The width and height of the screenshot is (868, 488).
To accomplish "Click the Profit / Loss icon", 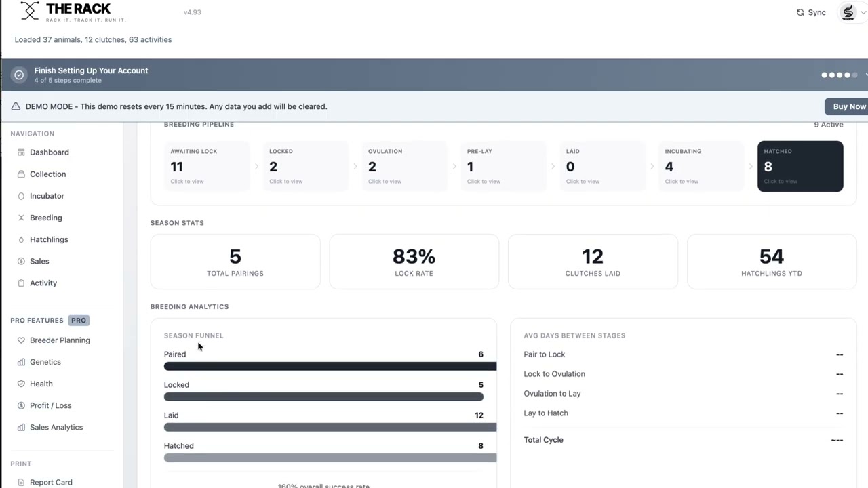I will coord(21,405).
